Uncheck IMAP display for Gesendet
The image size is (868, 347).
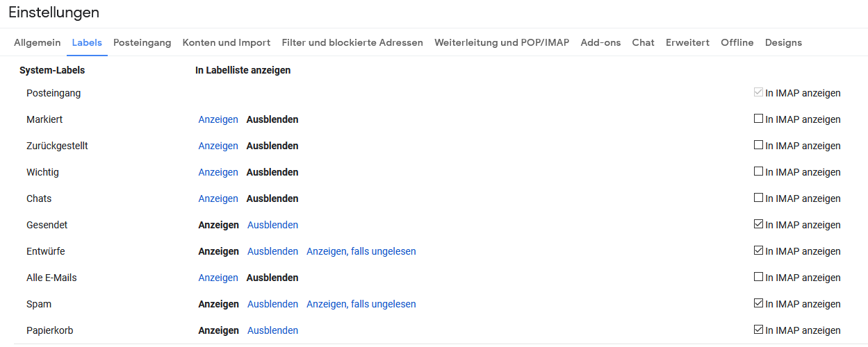(x=758, y=224)
